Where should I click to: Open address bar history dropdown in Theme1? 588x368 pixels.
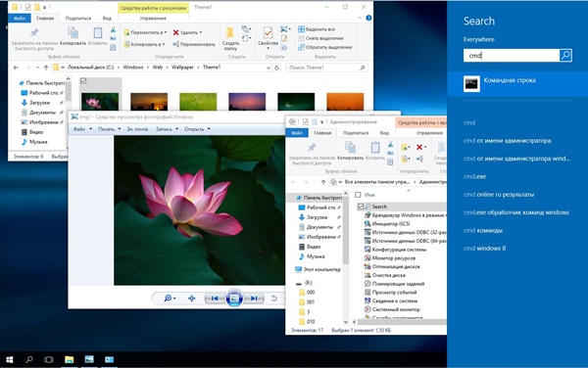[269, 68]
